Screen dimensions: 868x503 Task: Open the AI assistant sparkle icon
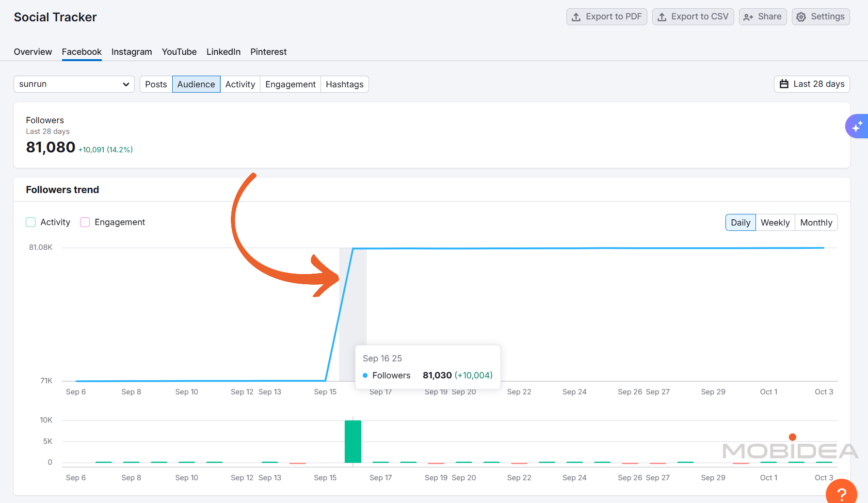857,126
